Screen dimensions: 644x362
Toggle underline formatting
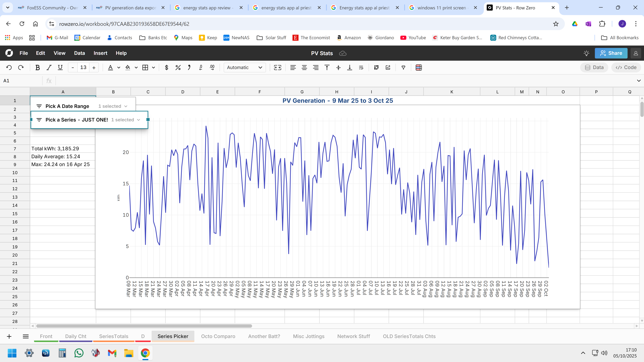coord(60,67)
